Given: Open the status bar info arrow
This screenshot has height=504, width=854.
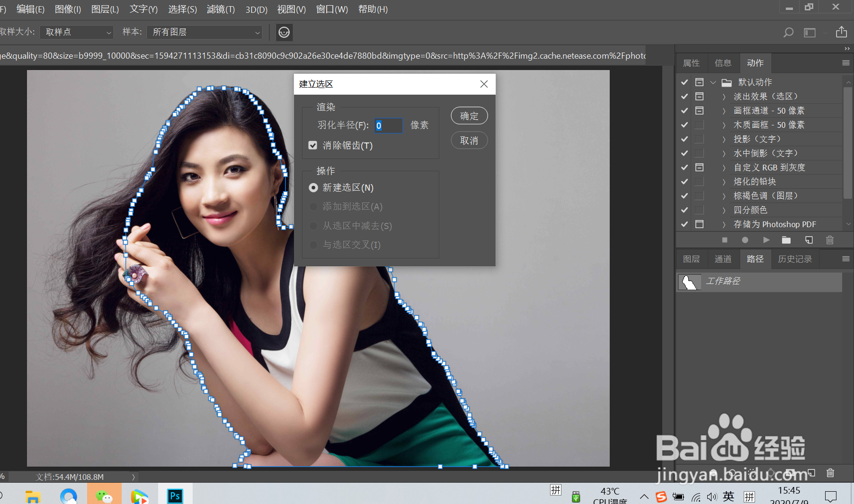Looking at the screenshot, I should pos(133,477).
